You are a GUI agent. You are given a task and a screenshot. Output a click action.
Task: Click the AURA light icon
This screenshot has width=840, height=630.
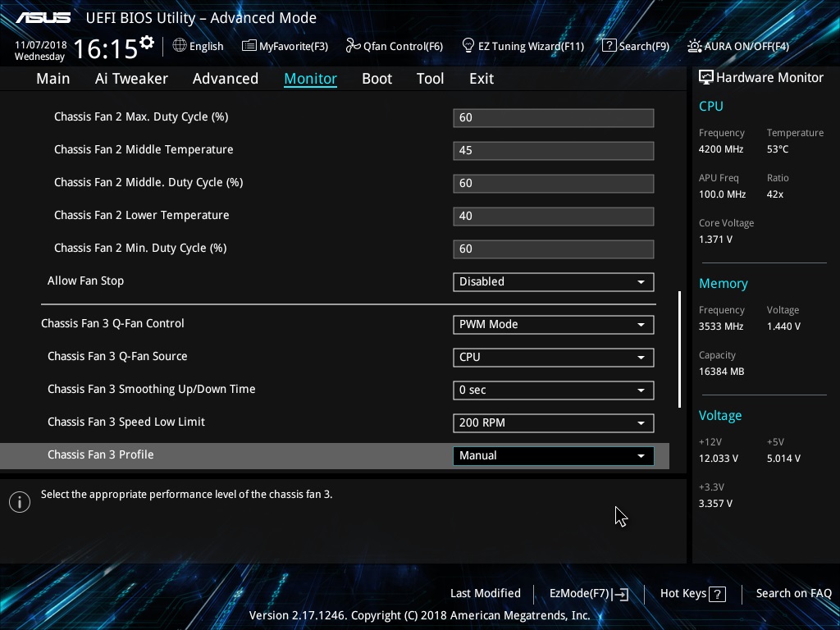[x=694, y=46]
